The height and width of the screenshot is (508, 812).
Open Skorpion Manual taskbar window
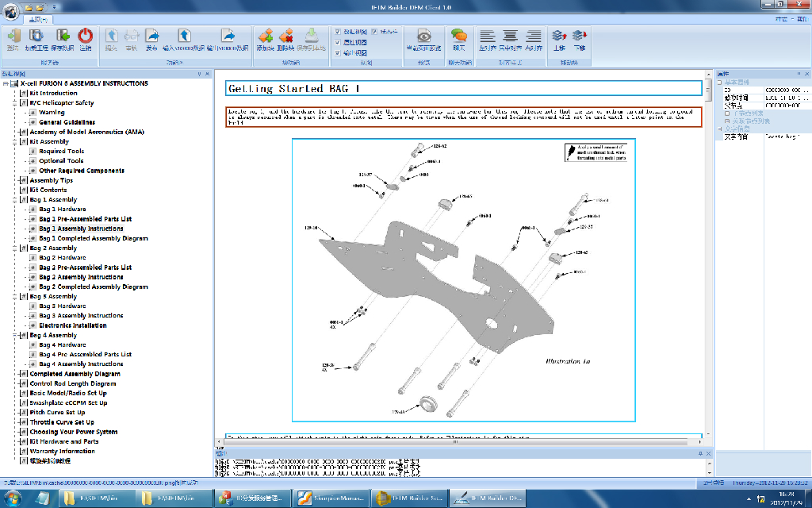point(331,498)
